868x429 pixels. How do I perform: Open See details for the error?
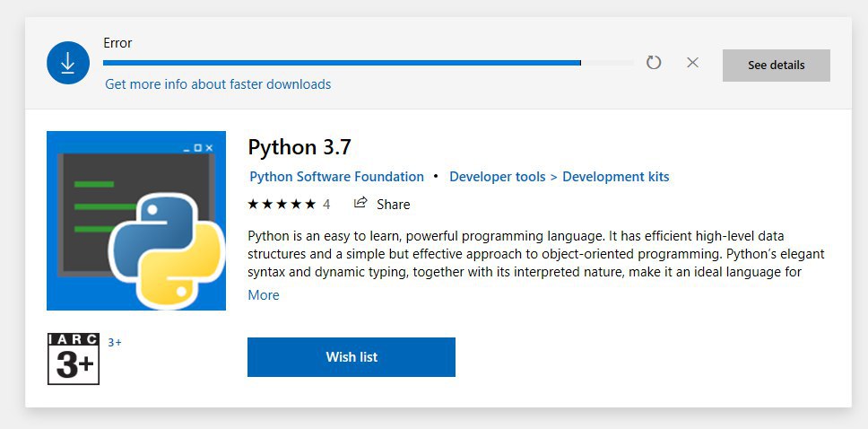click(777, 66)
